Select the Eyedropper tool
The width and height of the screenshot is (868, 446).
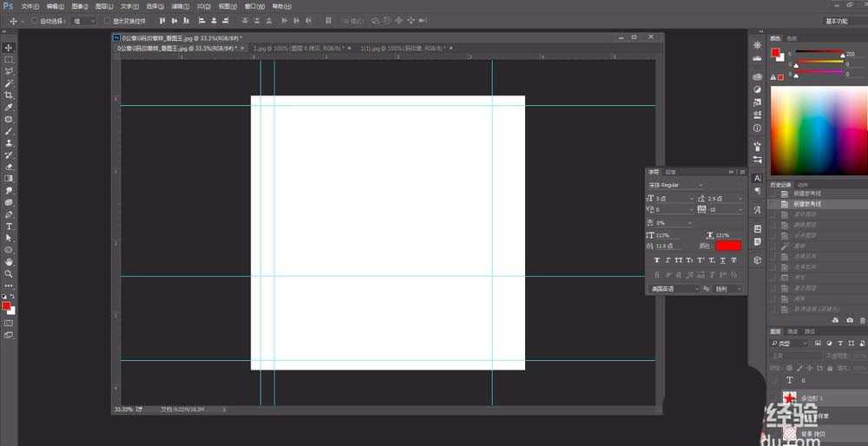[9, 107]
